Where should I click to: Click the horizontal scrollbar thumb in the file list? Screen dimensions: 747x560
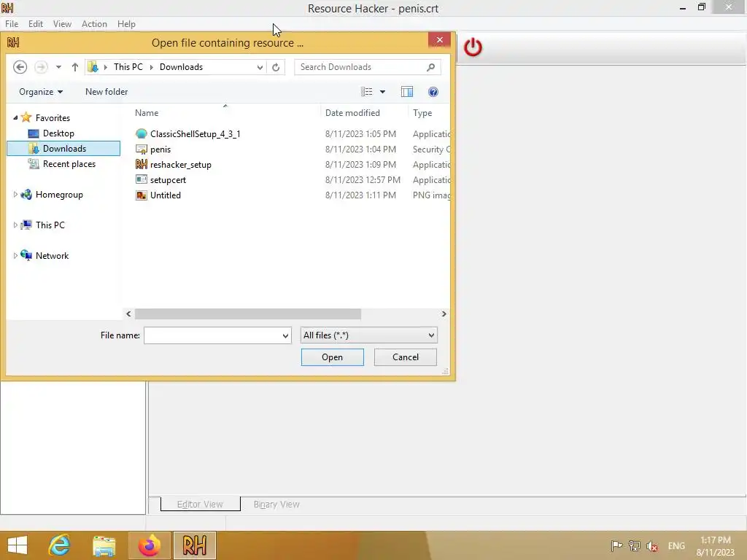tap(248, 314)
